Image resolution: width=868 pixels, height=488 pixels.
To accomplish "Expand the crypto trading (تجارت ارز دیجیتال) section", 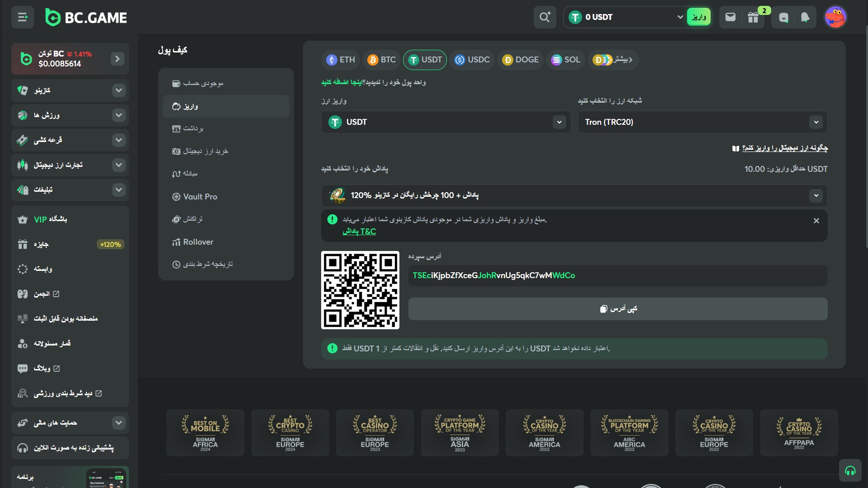I will click(70, 165).
